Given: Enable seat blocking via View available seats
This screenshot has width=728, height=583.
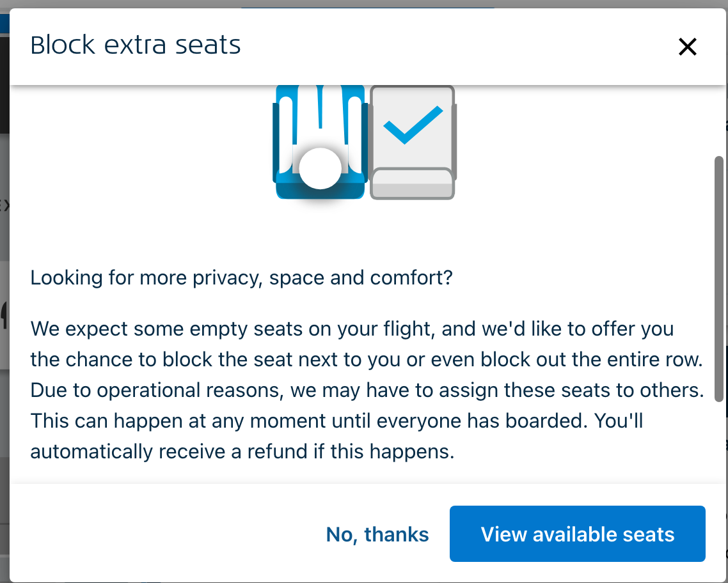Looking at the screenshot, I should tap(577, 534).
